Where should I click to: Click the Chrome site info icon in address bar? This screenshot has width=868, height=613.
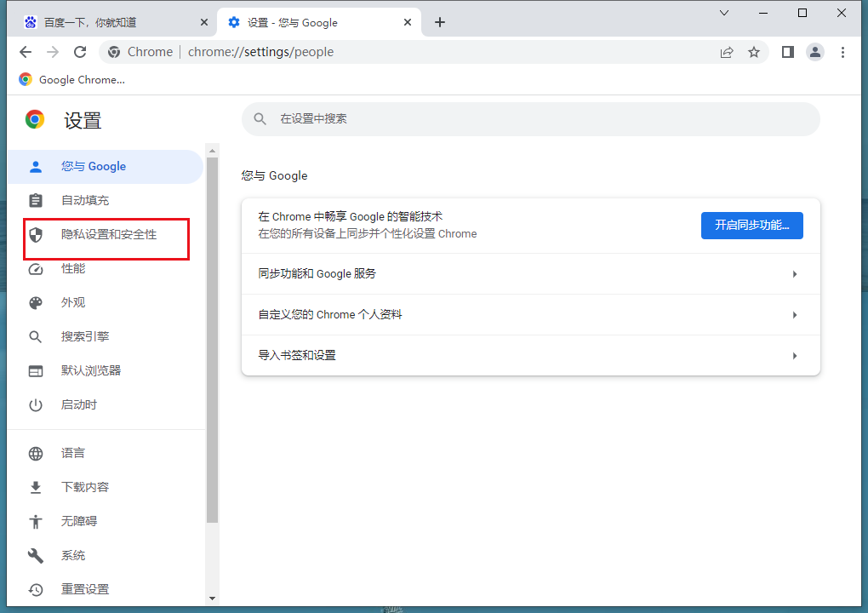click(x=114, y=52)
